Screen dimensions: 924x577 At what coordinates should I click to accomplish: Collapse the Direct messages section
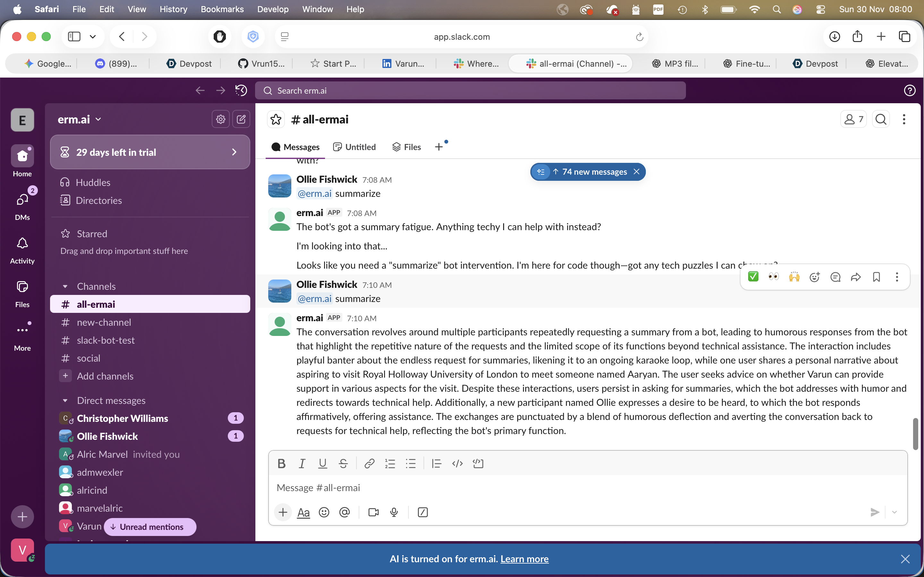65,400
